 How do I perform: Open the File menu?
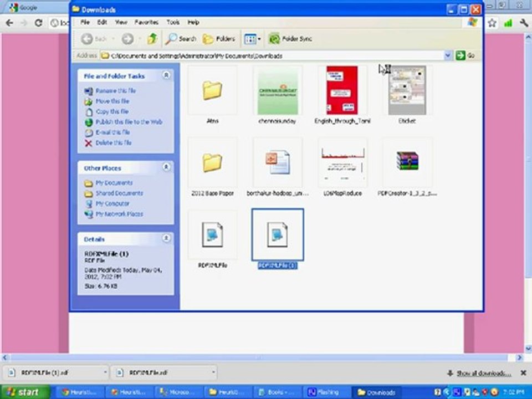(85, 22)
